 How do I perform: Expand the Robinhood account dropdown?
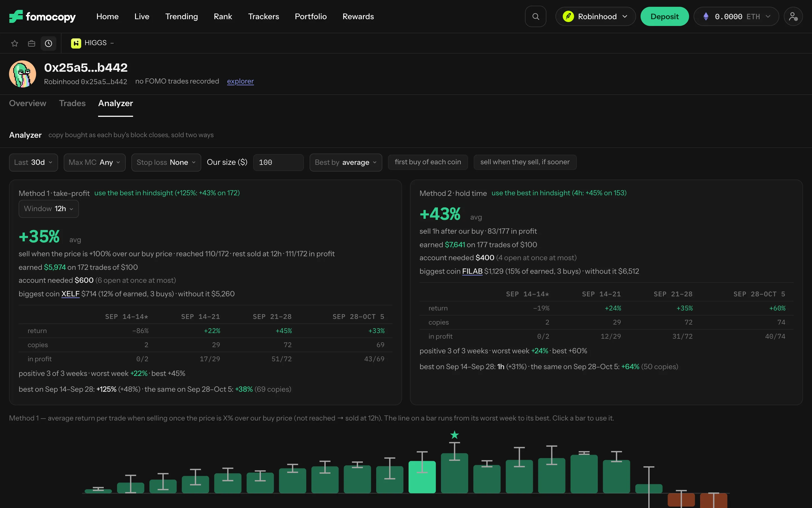click(595, 16)
